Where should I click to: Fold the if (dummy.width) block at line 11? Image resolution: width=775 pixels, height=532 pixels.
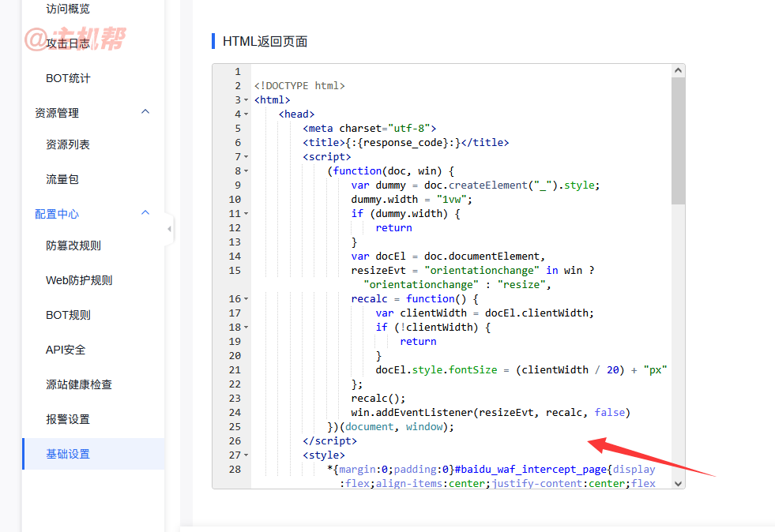pos(246,213)
